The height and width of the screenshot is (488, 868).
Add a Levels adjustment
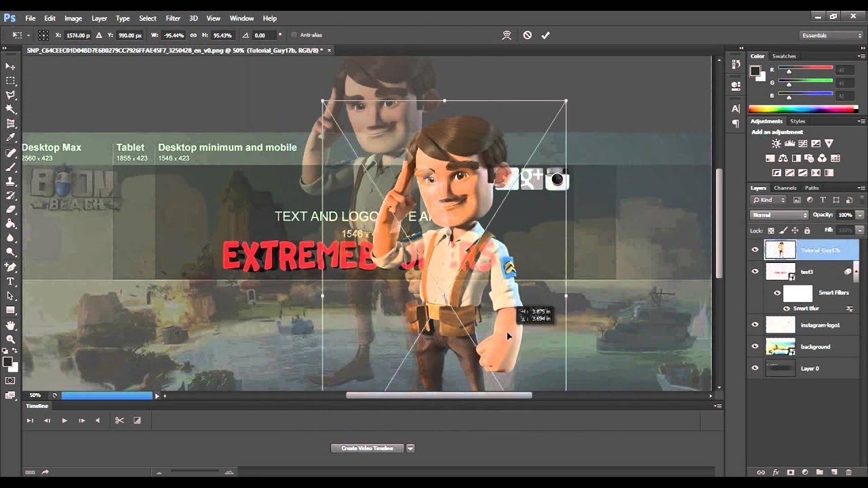click(789, 144)
